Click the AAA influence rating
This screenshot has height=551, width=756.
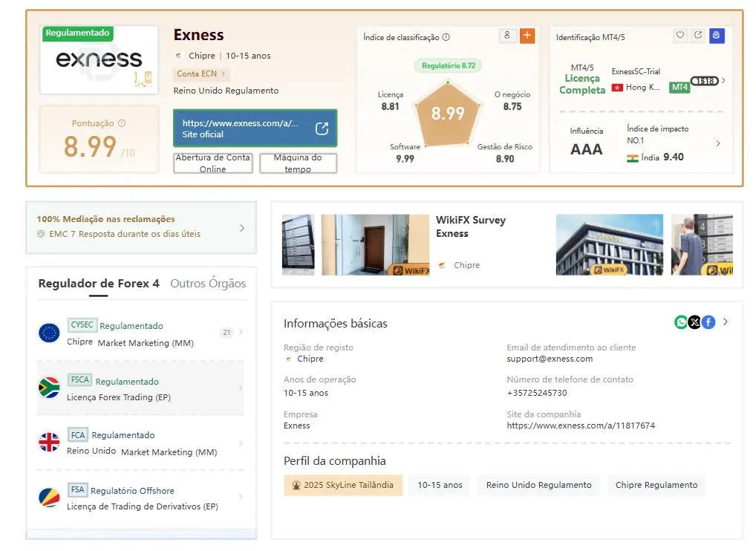(x=586, y=149)
